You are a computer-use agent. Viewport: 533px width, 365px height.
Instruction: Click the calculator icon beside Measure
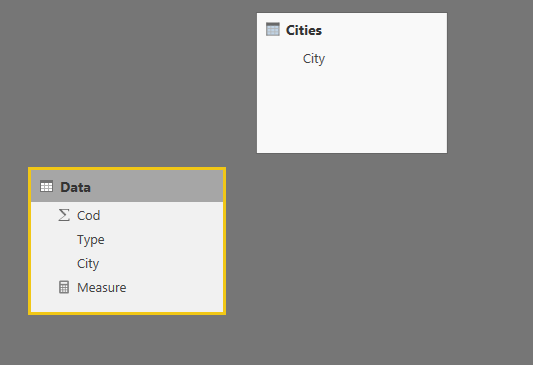[x=64, y=287]
